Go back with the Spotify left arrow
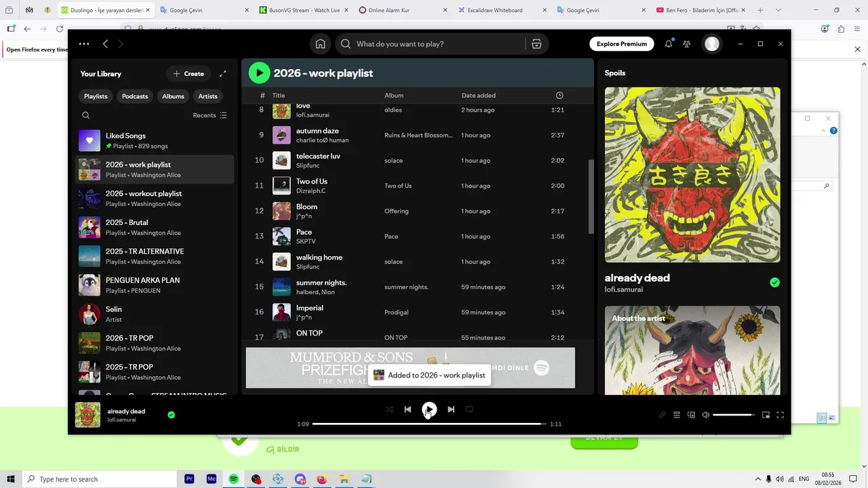The width and height of the screenshot is (868, 488). (x=105, y=44)
